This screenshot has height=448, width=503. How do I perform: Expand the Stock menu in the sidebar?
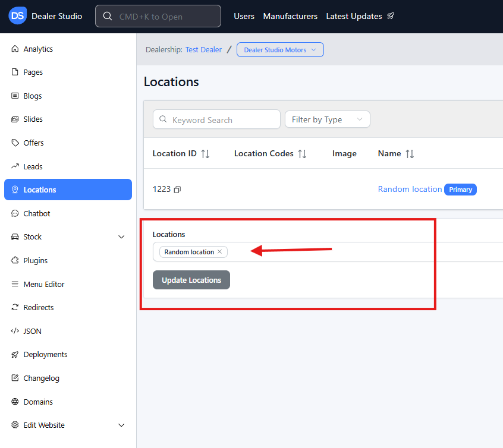(x=121, y=237)
